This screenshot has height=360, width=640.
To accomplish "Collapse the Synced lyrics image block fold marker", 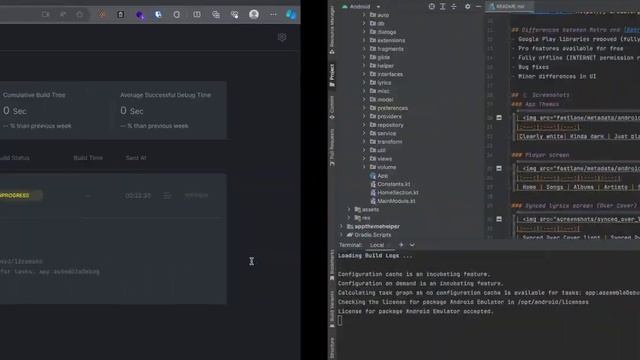I will click(499, 219).
